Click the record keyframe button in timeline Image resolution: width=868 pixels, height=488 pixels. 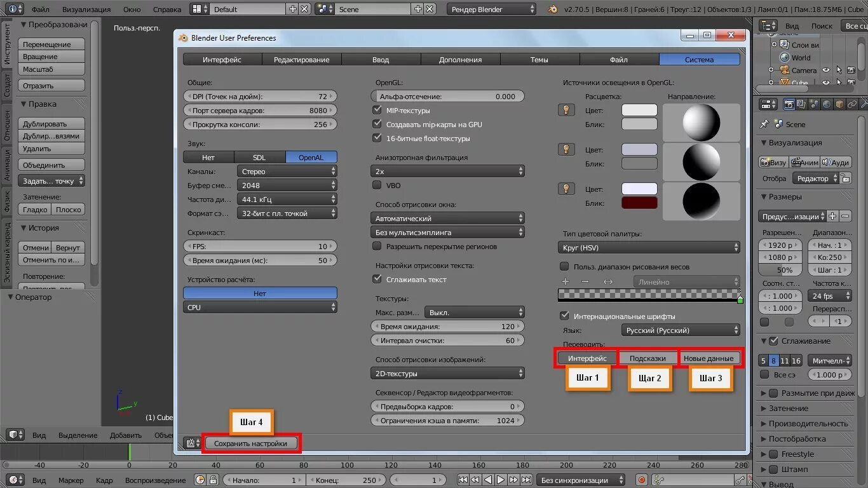click(642, 480)
